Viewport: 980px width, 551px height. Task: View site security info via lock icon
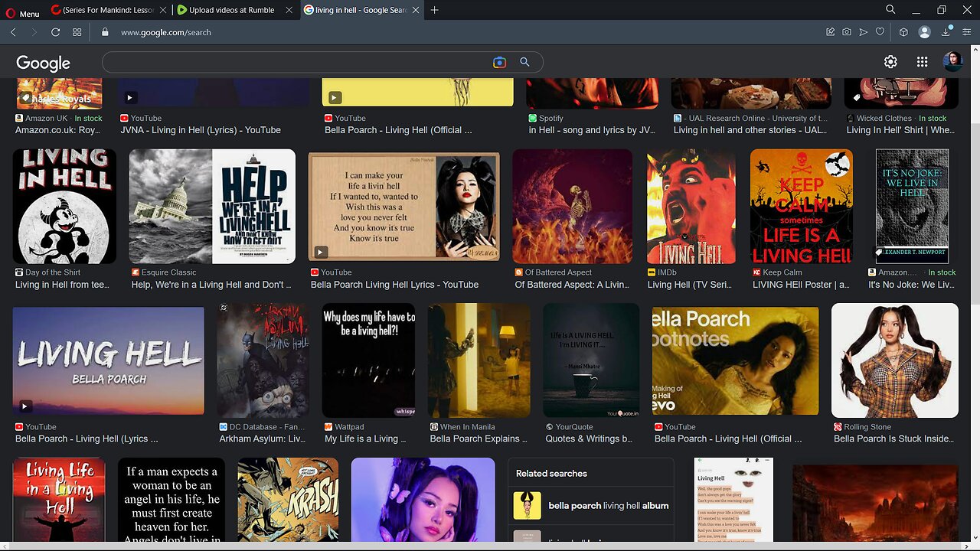click(x=105, y=32)
